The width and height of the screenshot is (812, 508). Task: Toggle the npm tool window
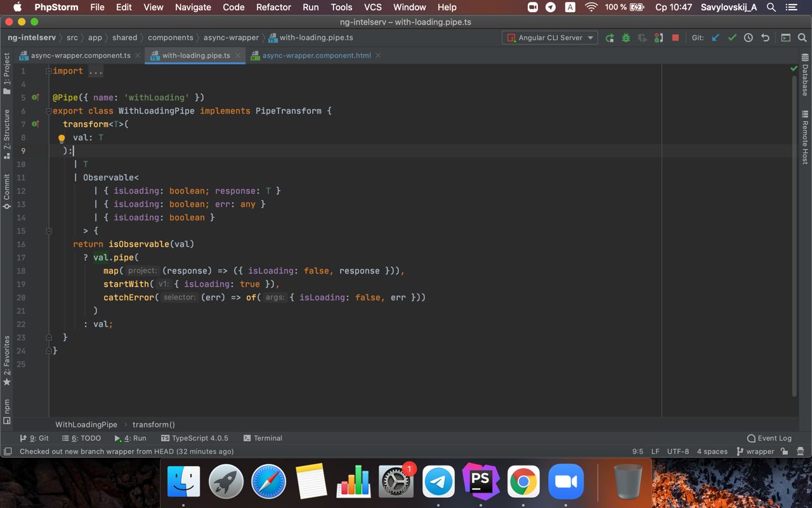click(7, 411)
